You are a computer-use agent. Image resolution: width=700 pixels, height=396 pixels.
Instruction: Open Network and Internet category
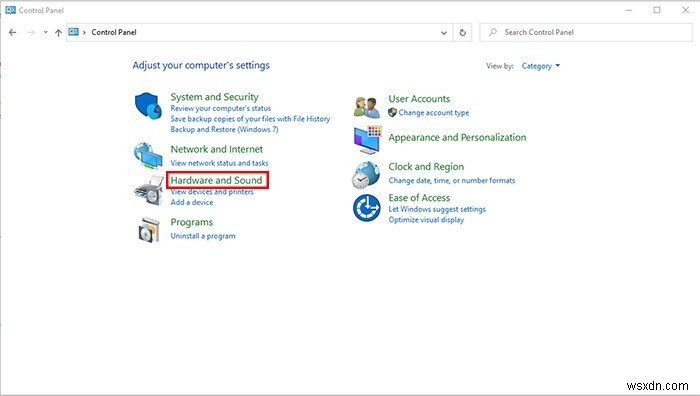click(217, 149)
